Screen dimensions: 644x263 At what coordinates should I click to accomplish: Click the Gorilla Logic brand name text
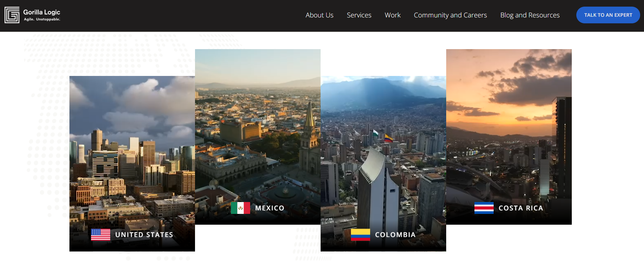(x=42, y=12)
